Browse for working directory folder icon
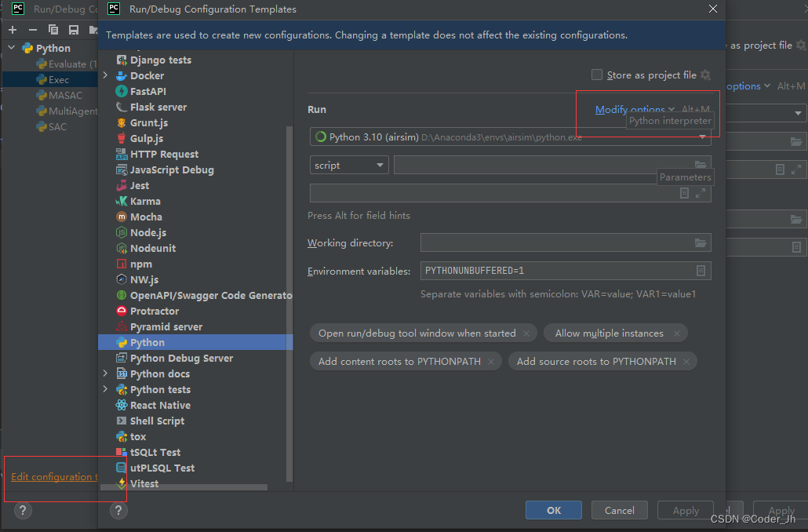The width and height of the screenshot is (808, 532). 701,242
